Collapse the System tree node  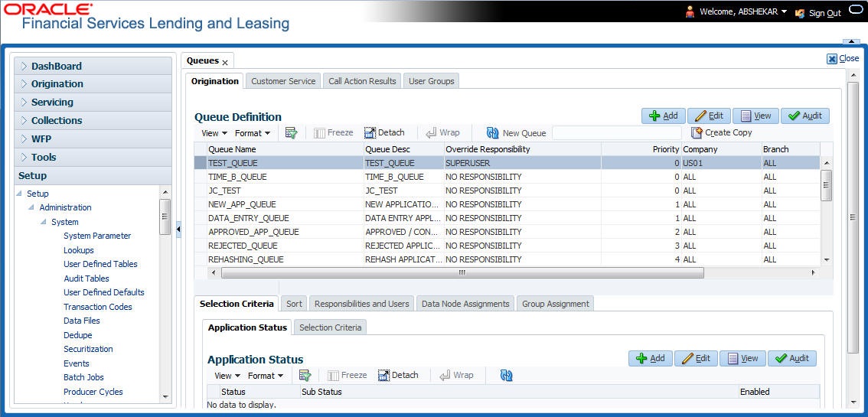[44, 222]
